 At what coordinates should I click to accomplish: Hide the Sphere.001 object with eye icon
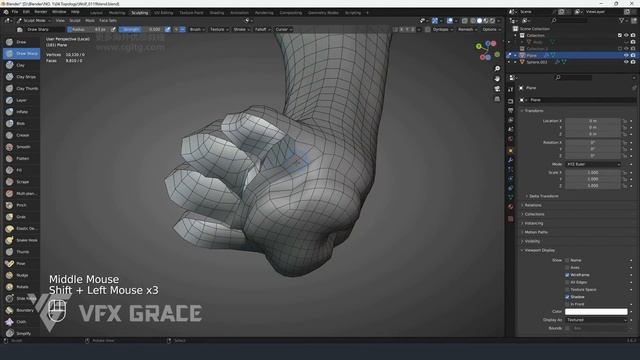(626, 62)
